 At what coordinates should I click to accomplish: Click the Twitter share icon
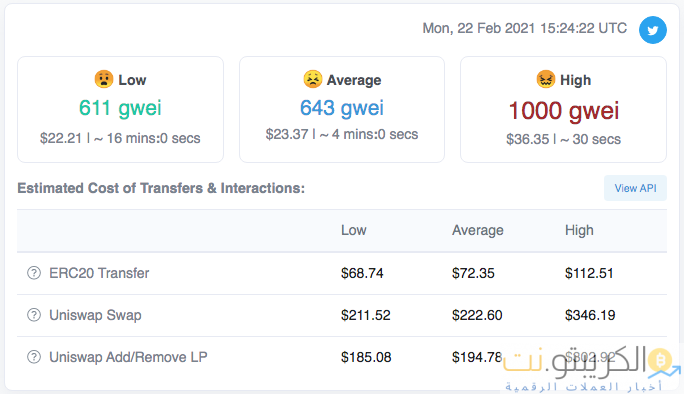(653, 30)
